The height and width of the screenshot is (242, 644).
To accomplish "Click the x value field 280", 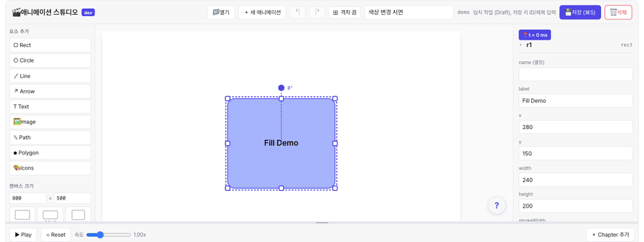I will coord(576,127).
